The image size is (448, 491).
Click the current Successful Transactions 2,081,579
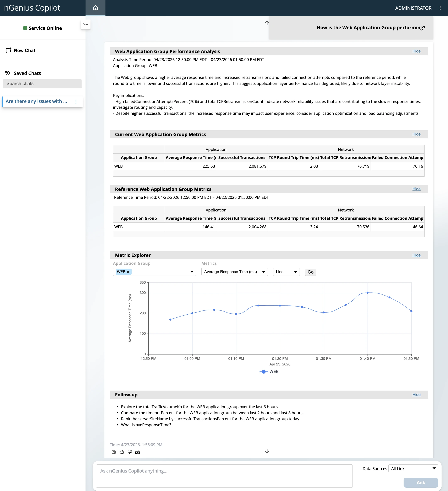click(x=257, y=166)
